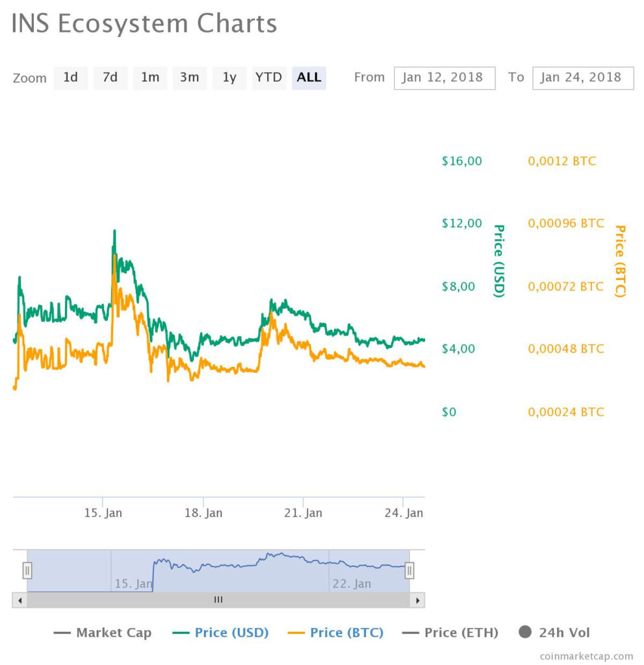
Task: Click the INS Ecosystem Charts heading
Action: tap(144, 24)
